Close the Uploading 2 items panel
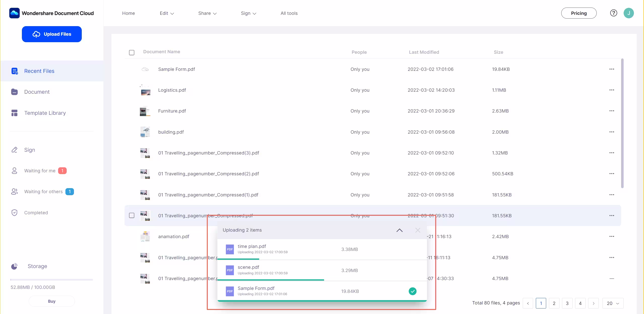The height and width of the screenshot is (314, 644). point(418,230)
